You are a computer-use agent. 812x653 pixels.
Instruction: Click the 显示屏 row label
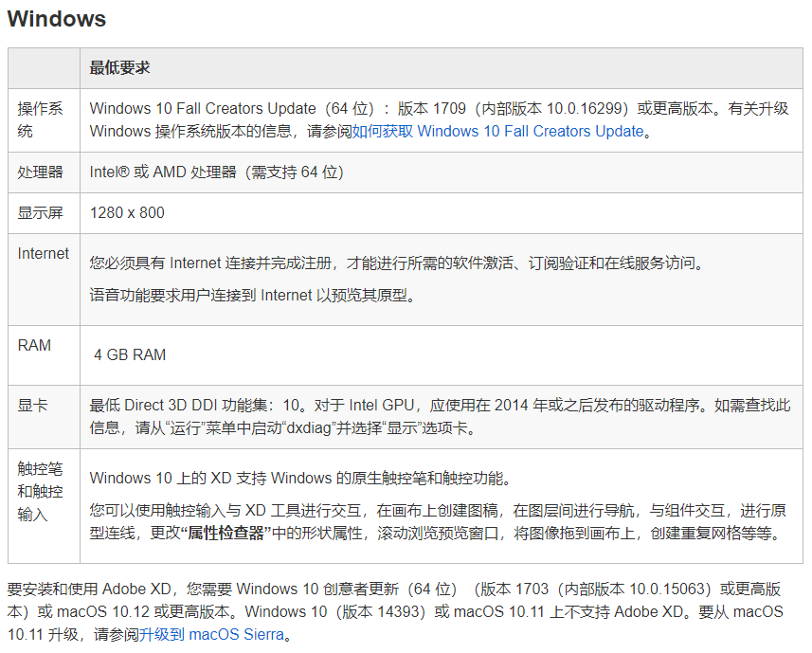[40, 212]
